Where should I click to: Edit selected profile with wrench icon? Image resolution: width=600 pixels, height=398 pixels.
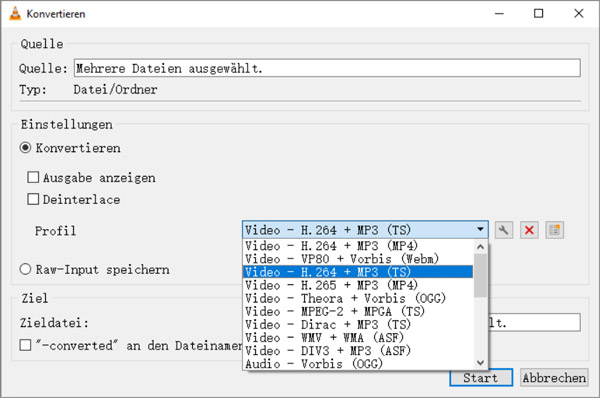[x=504, y=230]
